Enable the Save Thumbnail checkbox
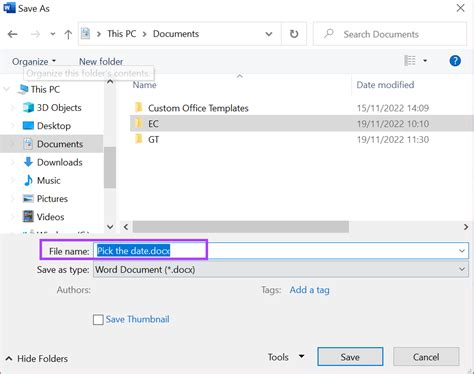 98,320
